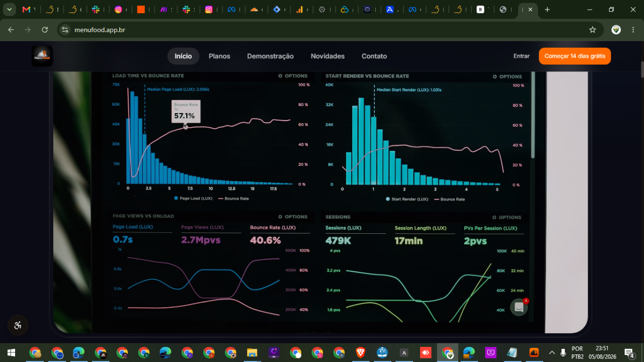Open the notification center icon
This screenshot has width=644, height=362.
(629, 352)
